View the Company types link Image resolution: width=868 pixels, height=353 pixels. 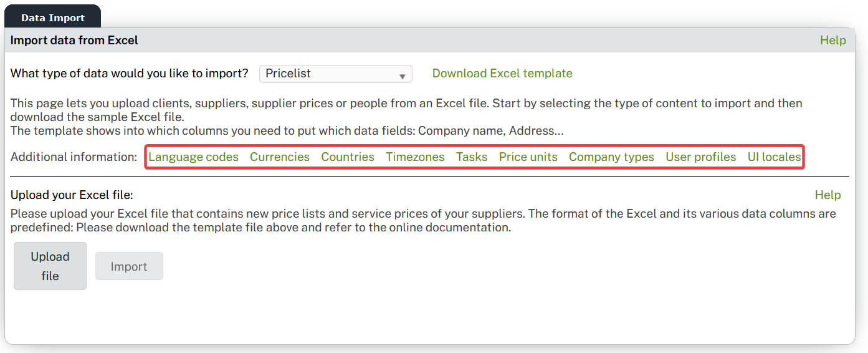click(x=611, y=157)
